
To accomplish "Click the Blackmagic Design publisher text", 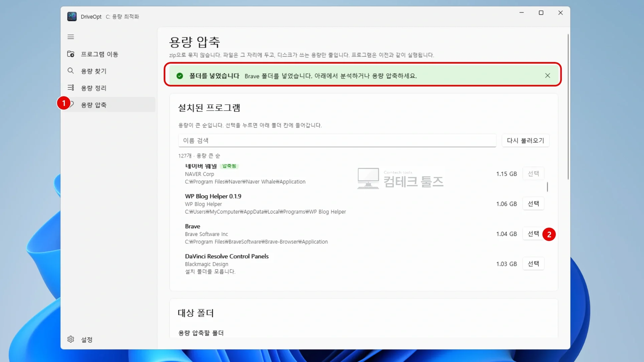I will tap(207, 264).
